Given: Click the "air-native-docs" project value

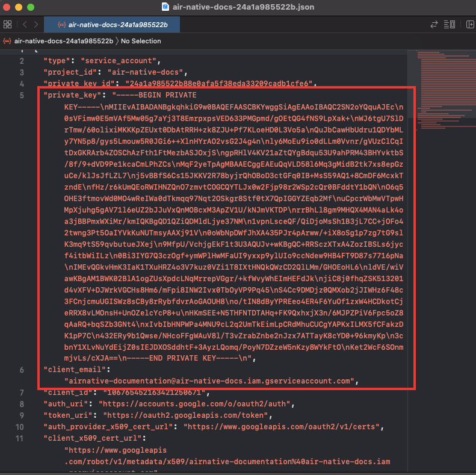Looking at the screenshot, I should pyautogui.click(x=146, y=72).
